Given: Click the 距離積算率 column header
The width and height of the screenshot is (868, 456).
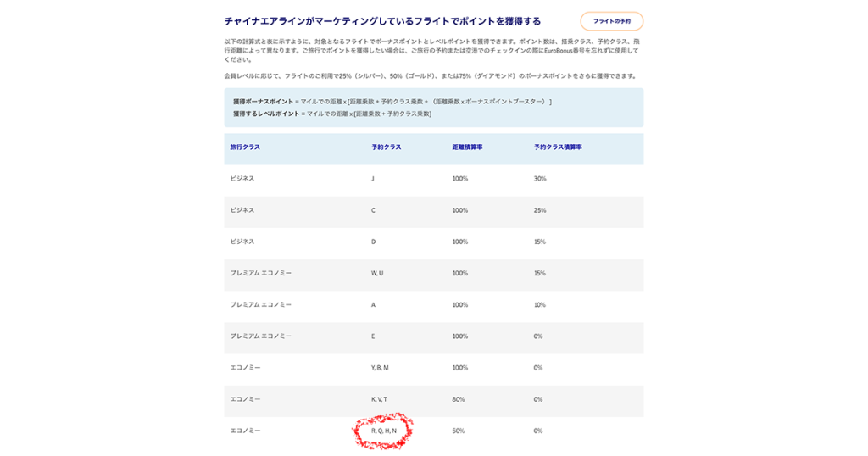Looking at the screenshot, I should pyautogui.click(x=467, y=147).
